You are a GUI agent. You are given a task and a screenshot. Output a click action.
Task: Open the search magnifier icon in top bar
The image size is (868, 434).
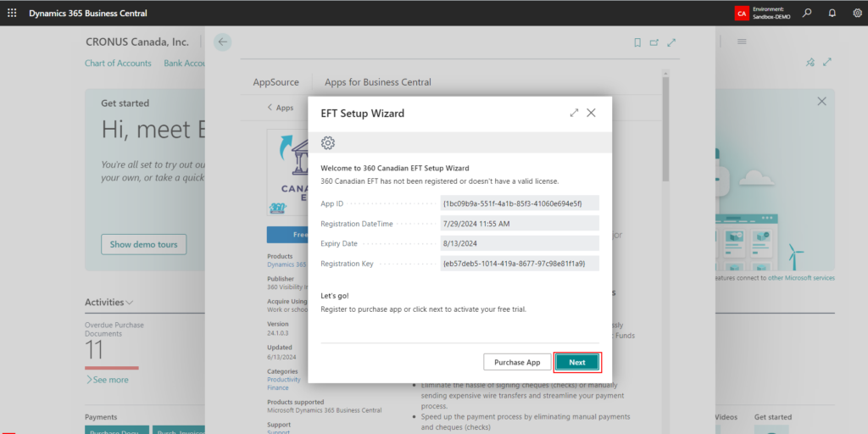tap(807, 13)
